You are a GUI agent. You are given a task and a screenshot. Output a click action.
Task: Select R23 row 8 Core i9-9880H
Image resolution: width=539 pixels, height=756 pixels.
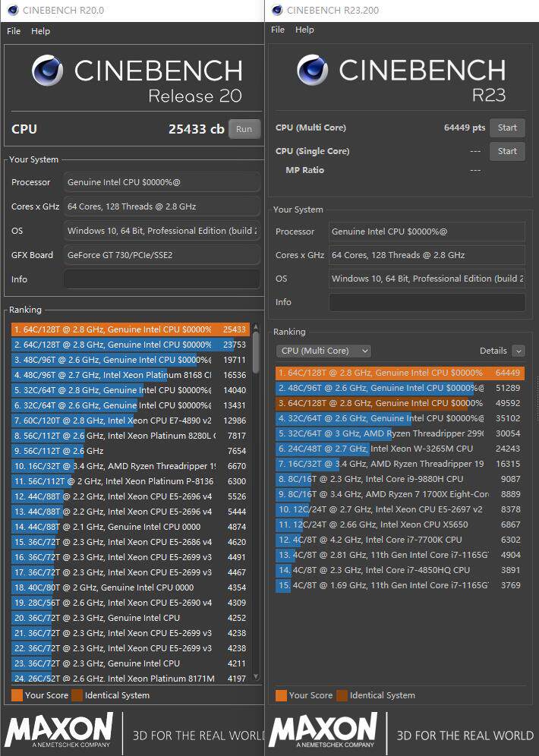[x=400, y=479]
